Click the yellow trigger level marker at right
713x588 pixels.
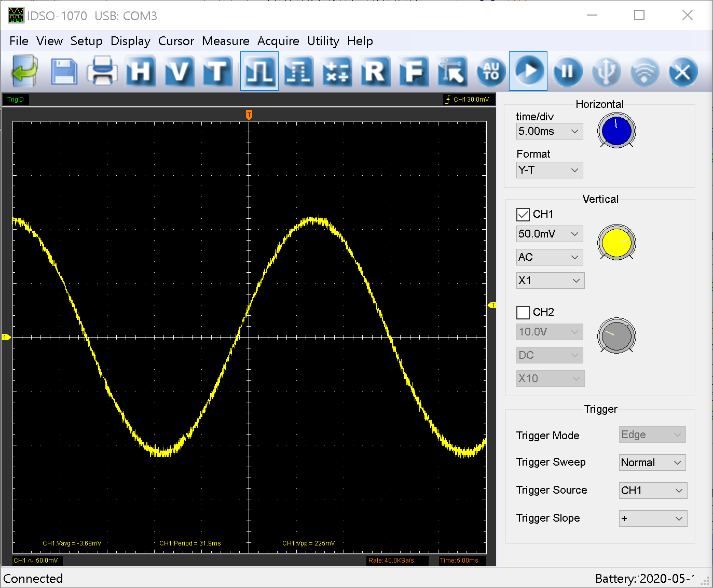point(492,305)
